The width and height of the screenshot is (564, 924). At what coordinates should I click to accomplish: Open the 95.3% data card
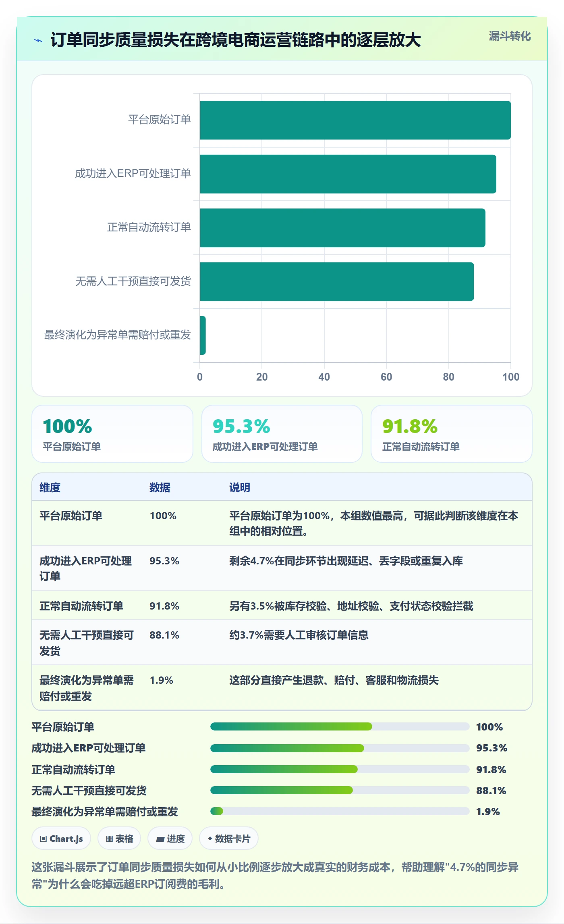(x=282, y=434)
